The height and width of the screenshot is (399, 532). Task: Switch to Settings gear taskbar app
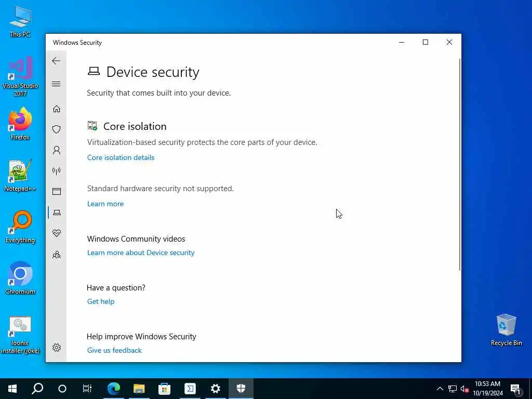tap(216, 389)
